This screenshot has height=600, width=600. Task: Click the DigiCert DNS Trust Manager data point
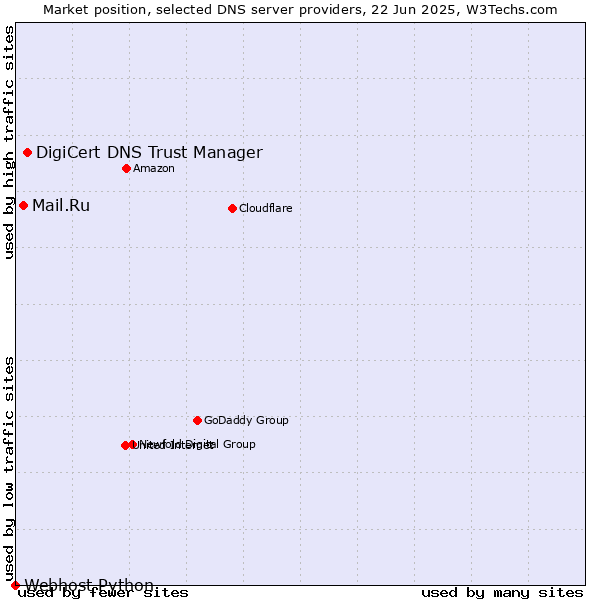tap(28, 153)
